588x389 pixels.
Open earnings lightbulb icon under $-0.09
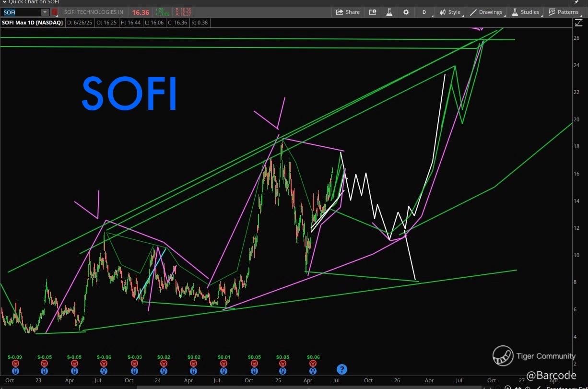[14, 371]
